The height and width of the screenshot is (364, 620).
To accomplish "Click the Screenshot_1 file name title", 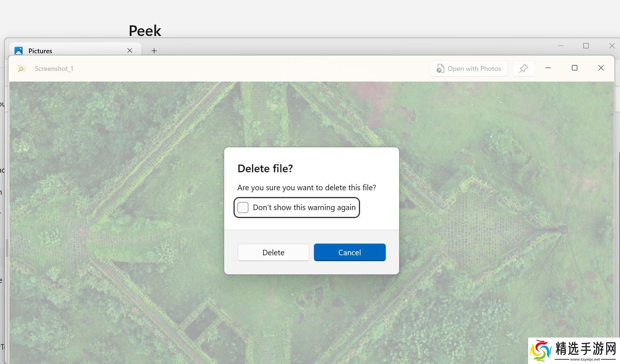I will pyautogui.click(x=54, y=69).
